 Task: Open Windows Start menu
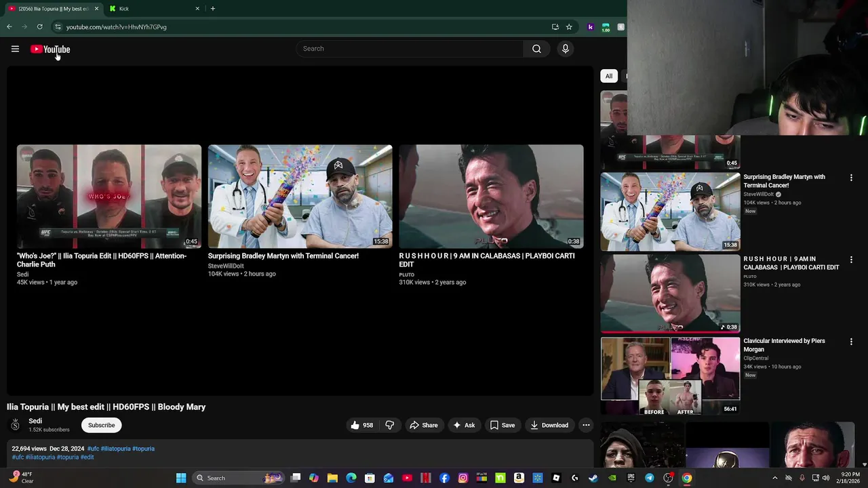[181, 478]
